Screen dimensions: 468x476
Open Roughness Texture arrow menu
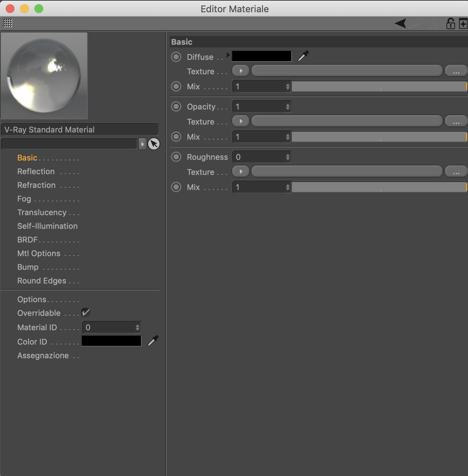coord(241,171)
